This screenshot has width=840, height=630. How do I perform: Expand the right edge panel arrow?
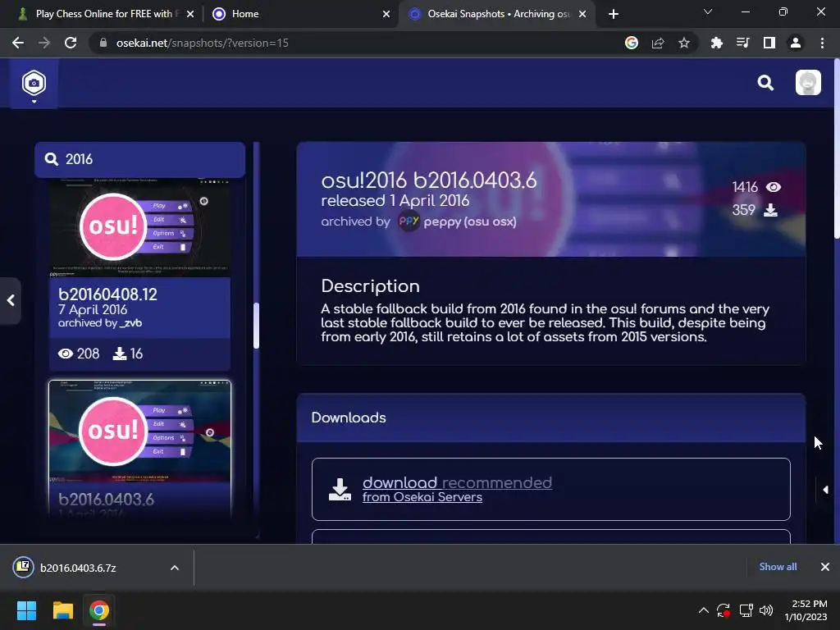825,490
